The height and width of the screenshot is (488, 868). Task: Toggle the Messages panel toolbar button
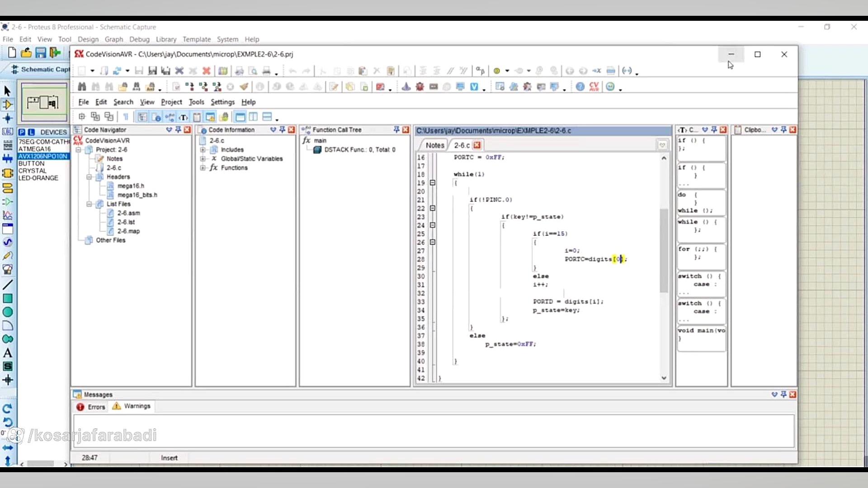pyautogui.click(x=210, y=117)
